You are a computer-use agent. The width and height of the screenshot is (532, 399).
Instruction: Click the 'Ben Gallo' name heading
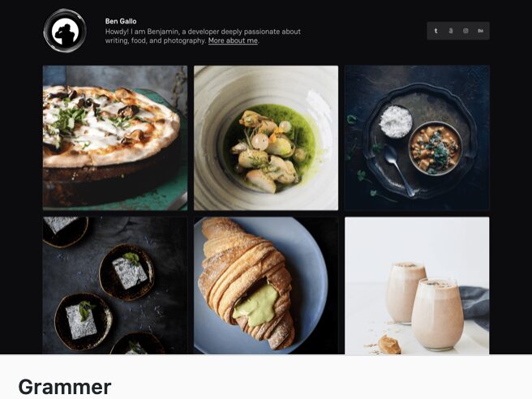(x=121, y=21)
